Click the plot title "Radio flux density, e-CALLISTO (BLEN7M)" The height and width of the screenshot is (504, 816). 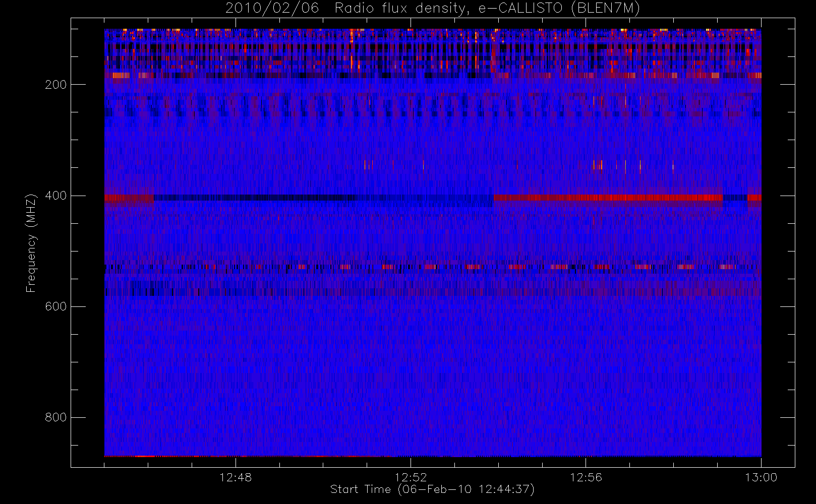click(487, 9)
